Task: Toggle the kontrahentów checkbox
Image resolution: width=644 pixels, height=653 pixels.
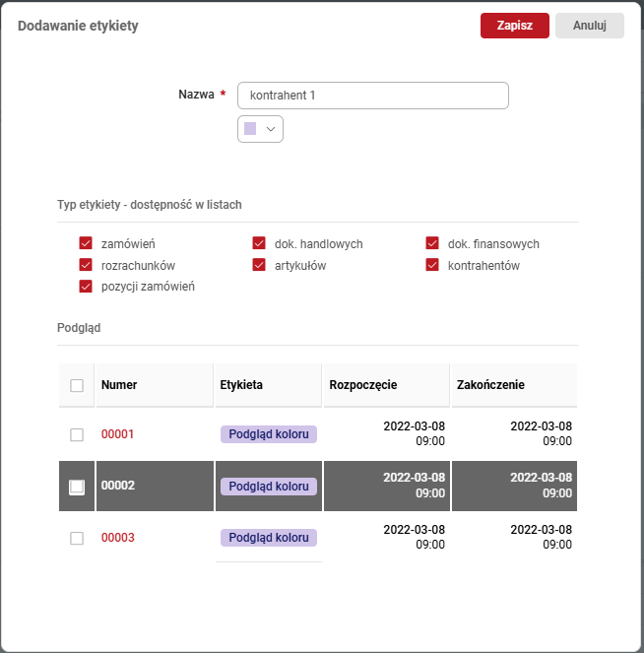Action: point(432,265)
